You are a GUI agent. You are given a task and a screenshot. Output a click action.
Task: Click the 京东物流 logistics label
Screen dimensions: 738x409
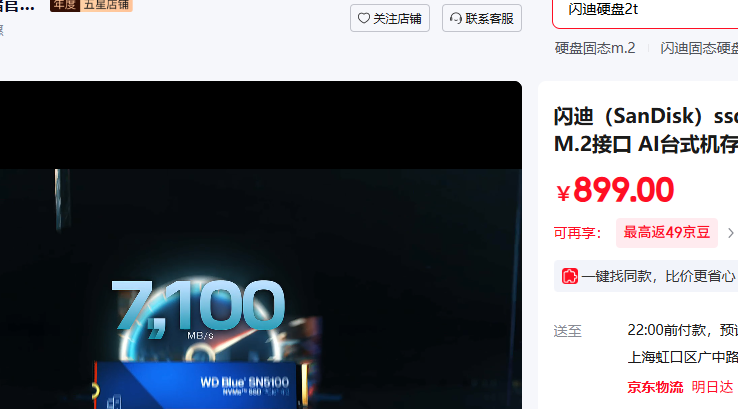655,387
